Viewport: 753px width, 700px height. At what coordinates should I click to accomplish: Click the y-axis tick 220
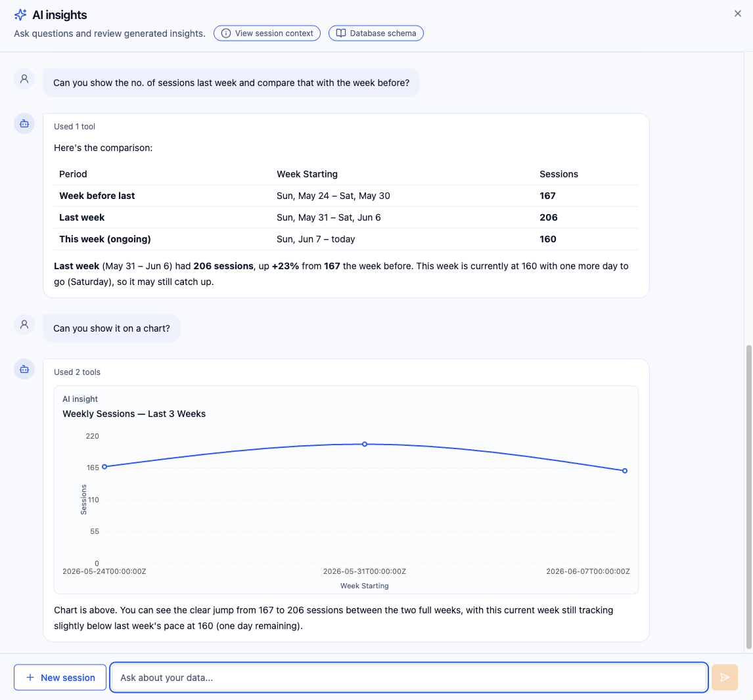click(92, 436)
